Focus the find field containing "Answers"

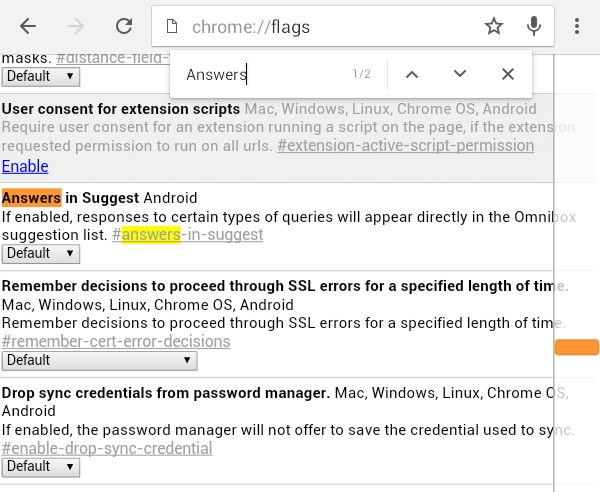[x=260, y=74]
